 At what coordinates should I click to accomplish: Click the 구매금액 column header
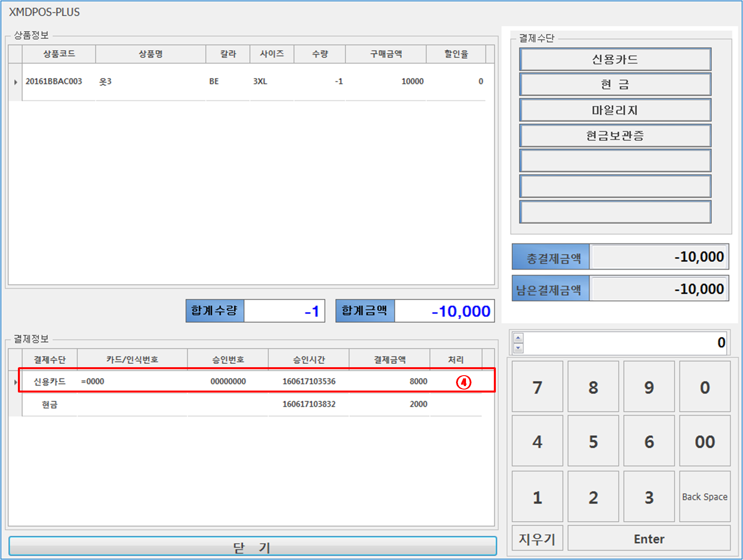pos(386,54)
